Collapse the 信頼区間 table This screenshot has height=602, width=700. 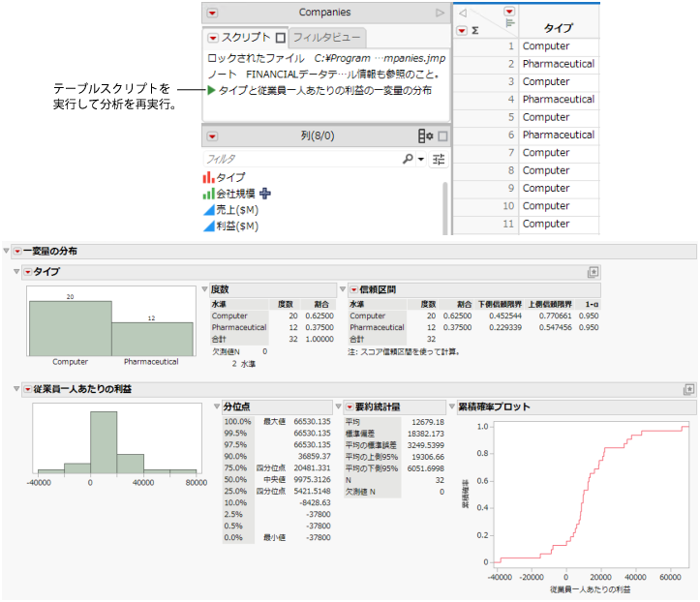[343, 289]
